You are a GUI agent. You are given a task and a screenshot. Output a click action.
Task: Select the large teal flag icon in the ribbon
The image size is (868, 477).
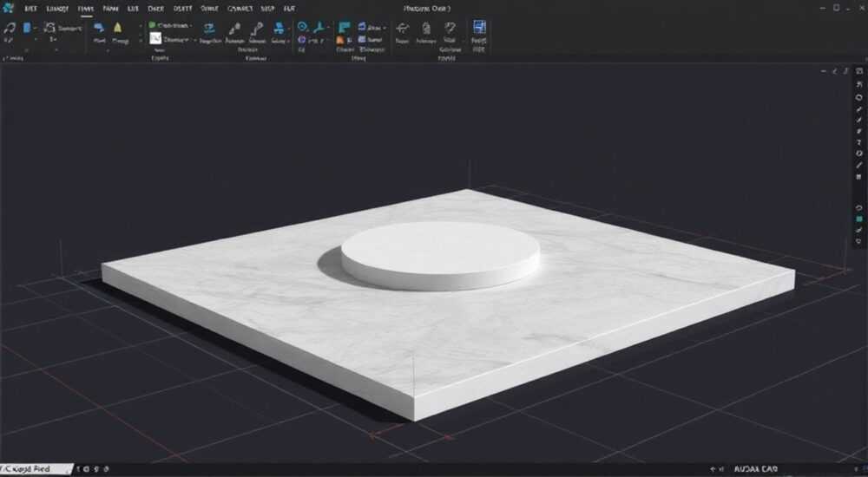[345, 28]
